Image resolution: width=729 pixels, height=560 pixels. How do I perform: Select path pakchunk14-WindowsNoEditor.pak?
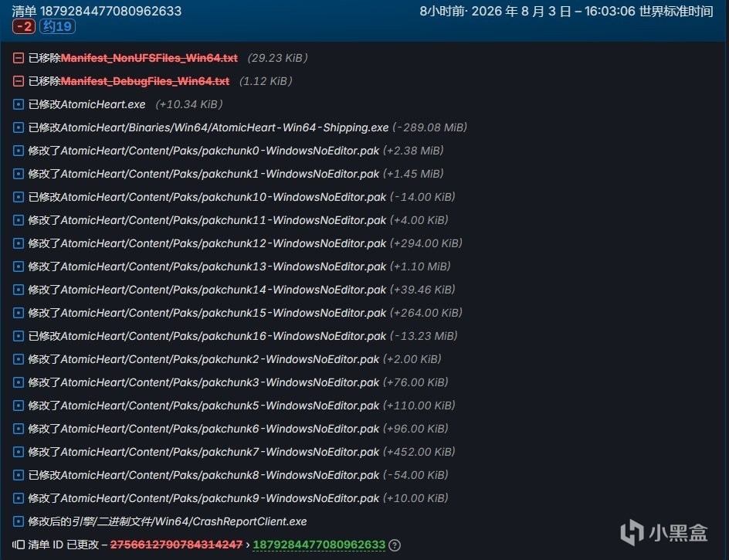click(x=224, y=290)
